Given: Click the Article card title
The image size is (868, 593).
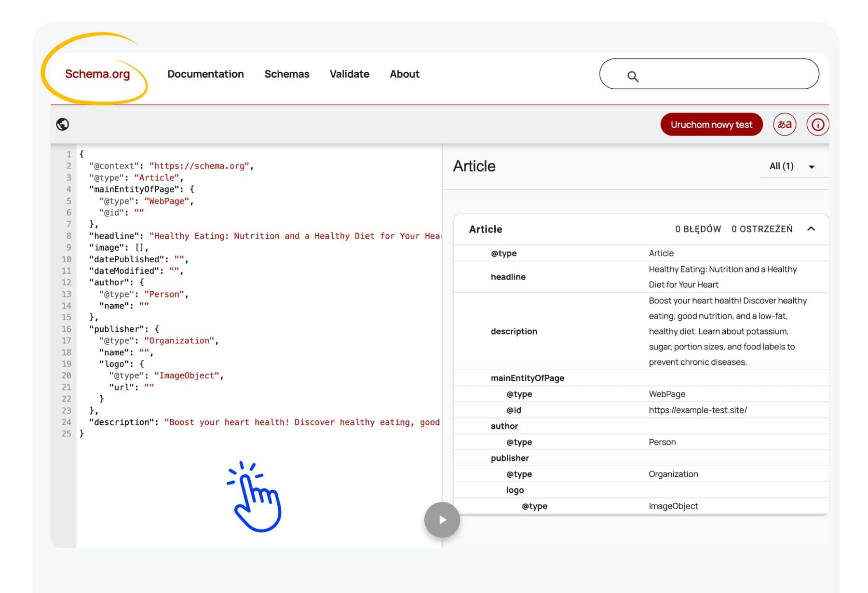Looking at the screenshot, I should point(486,229).
